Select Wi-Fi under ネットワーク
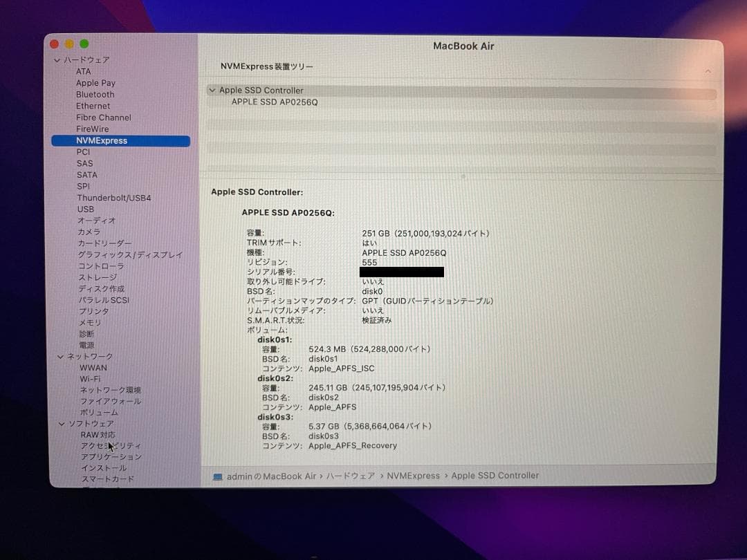Screen dimensions: 747x560 tap(91, 379)
